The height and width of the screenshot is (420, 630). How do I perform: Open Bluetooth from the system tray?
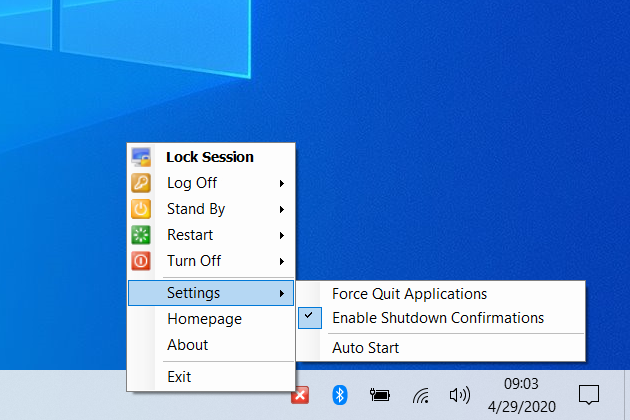tap(340, 395)
